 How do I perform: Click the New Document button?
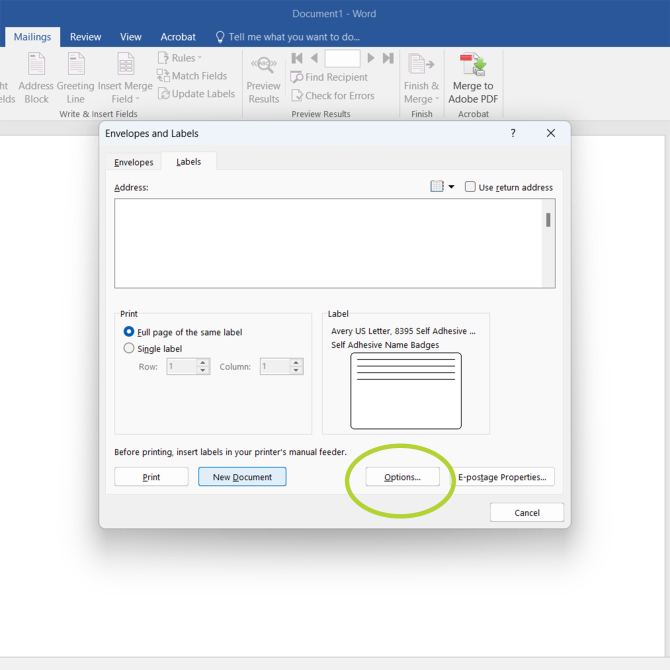(242, 477)
